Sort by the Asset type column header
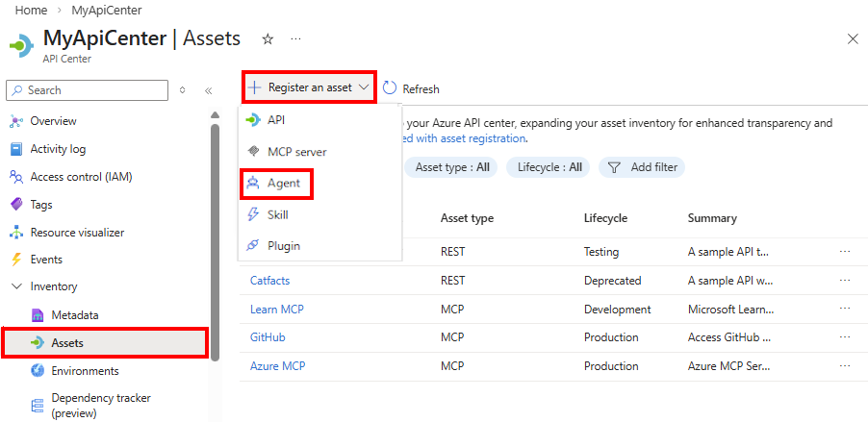This screenshot has height=422, width=868. coord(467,218)
